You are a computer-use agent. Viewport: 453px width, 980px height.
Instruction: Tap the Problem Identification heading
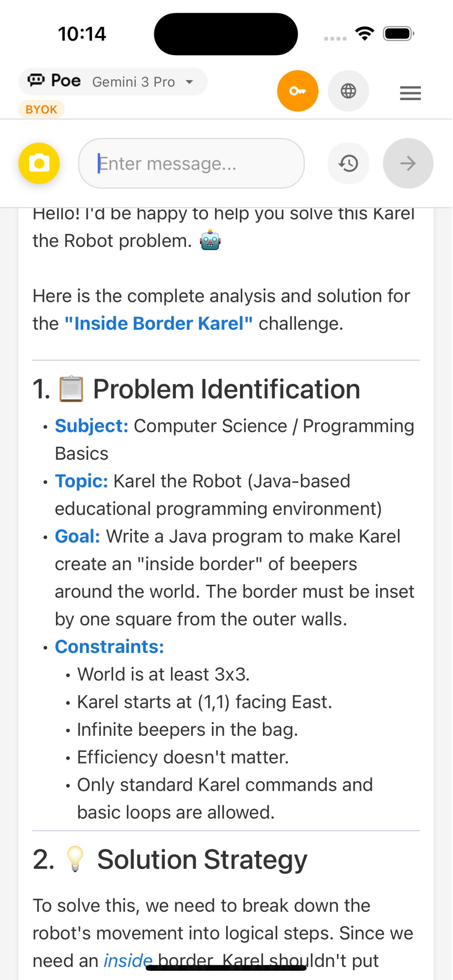pyautogui.click(x=226, y=389)
